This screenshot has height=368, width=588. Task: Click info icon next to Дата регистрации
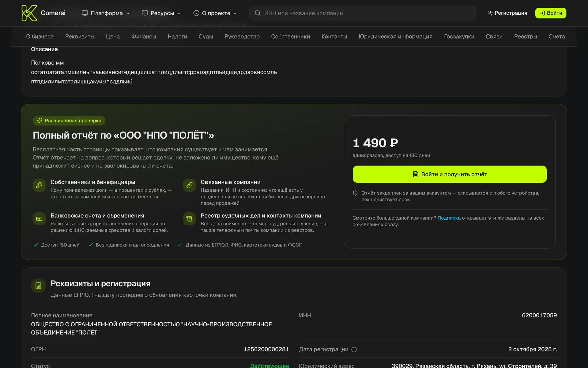point(354,350)
